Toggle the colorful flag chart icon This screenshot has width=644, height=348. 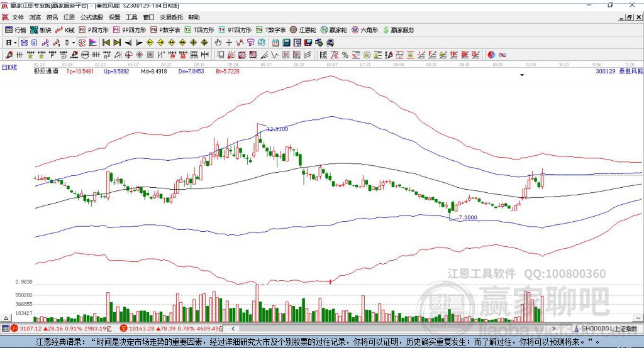point(93,43)
